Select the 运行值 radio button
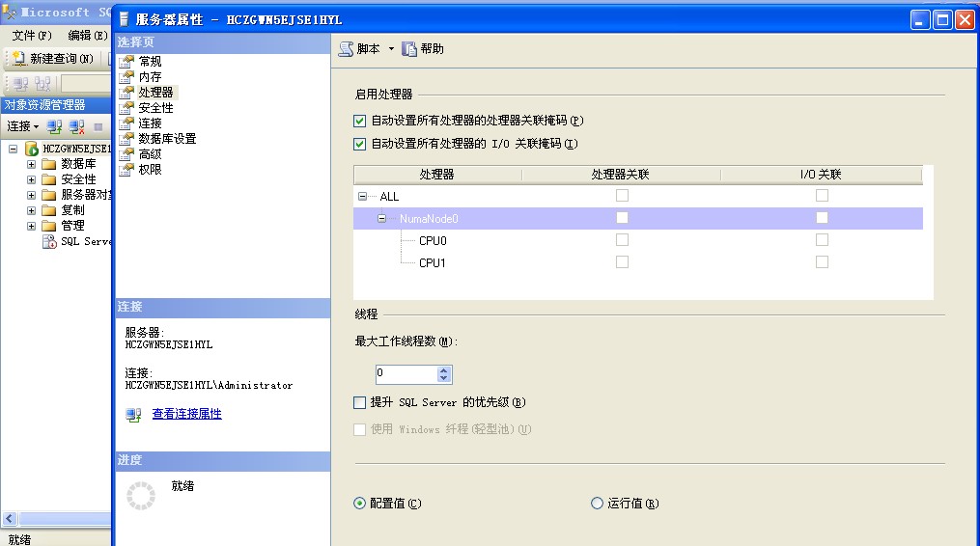The height and width of the screenshot is (546, 980). [x=597, y=503]
